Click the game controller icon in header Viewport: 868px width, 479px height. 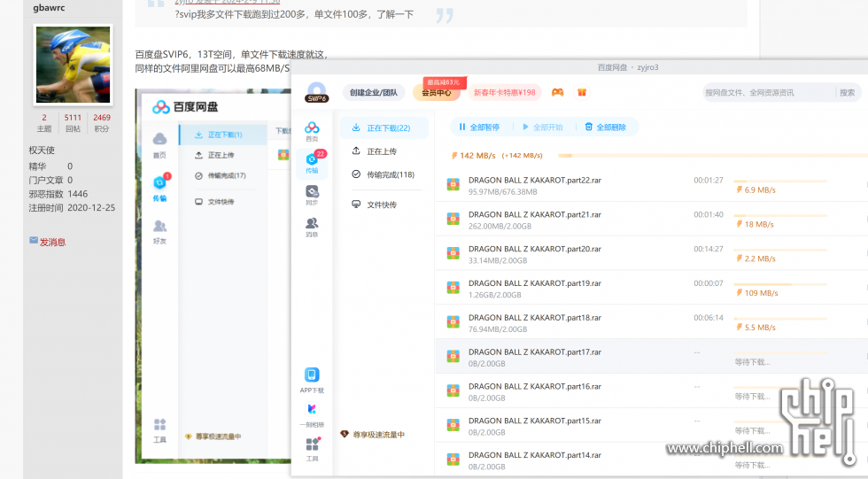[x=557, y=92]
